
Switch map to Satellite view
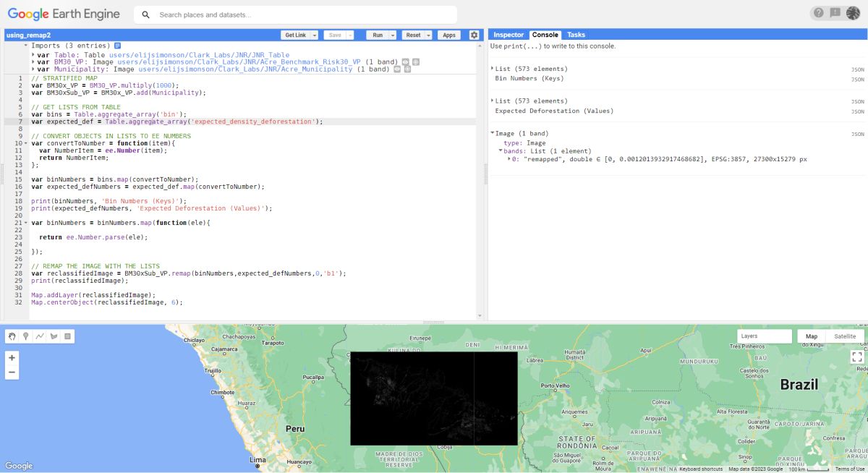click(845, 336)
